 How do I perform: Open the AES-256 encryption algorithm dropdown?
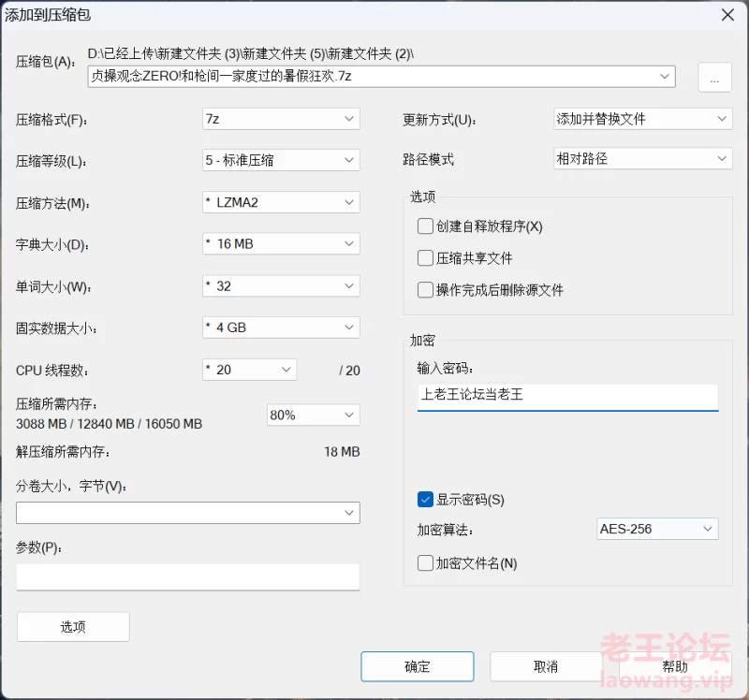click(657, 529)
